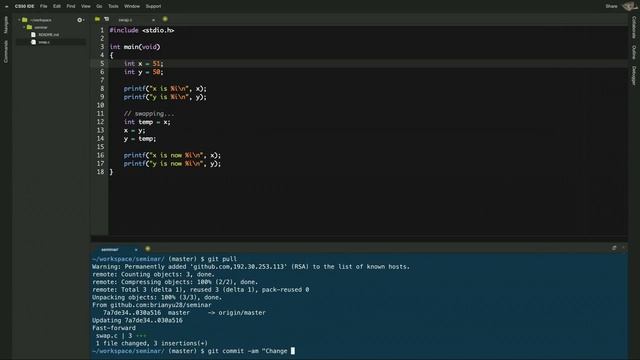Click 'From github.com:brianyu28/seminar' line
640x360 pixels.
pos(152,305)
